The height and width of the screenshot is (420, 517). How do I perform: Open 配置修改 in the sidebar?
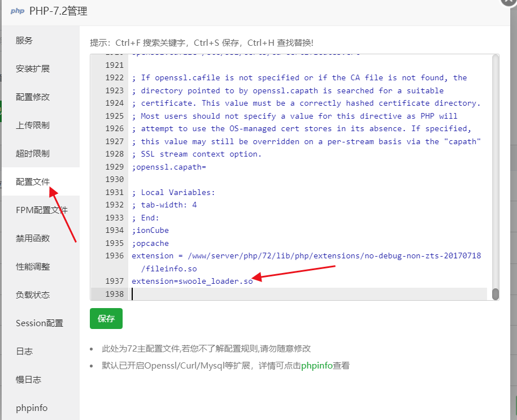coord(33,97)
